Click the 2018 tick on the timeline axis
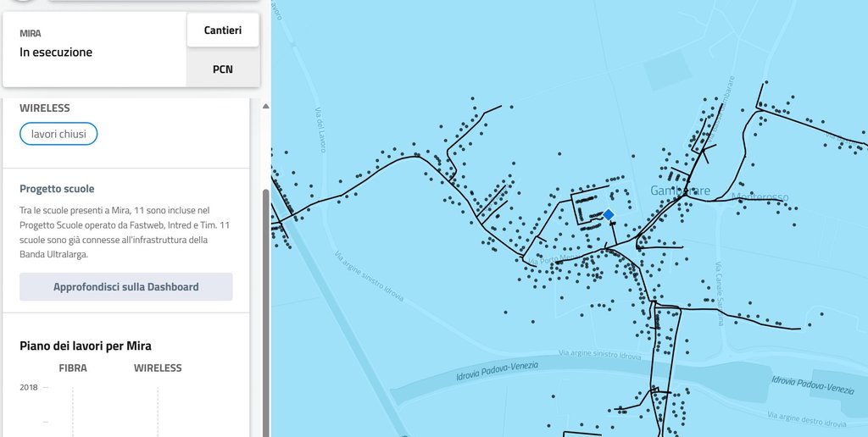 pos(29,387)
